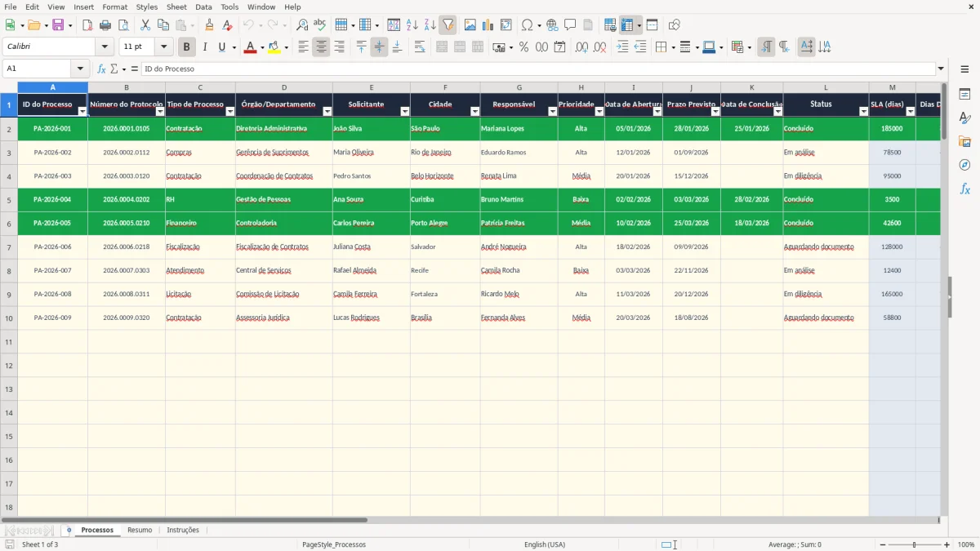Toggle Center Horizontally alignment

pyautogui.click(x=321, y=47)
